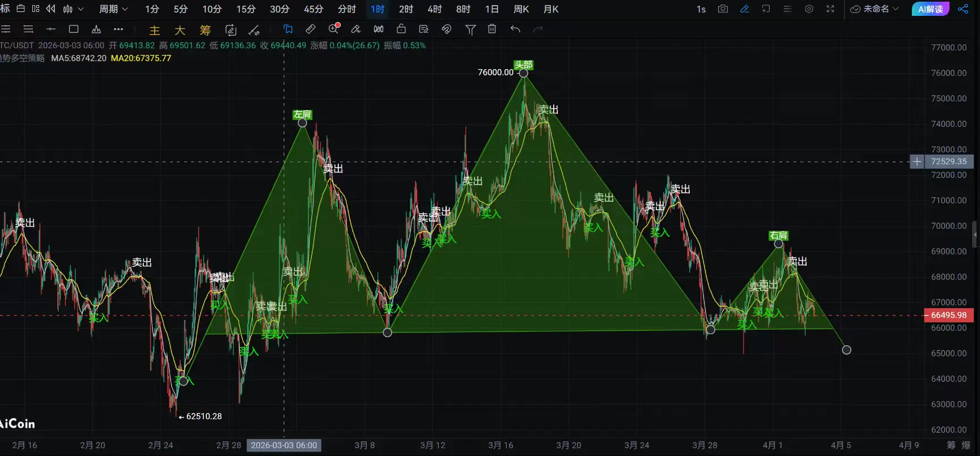Click the 2026-03-03 06:00 time axis label
The width and height of the screenshot is (980, 456).
(284, 445)
